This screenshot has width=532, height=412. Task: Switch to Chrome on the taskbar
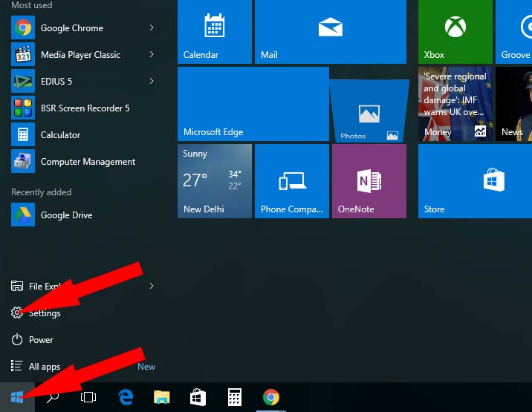271,397
